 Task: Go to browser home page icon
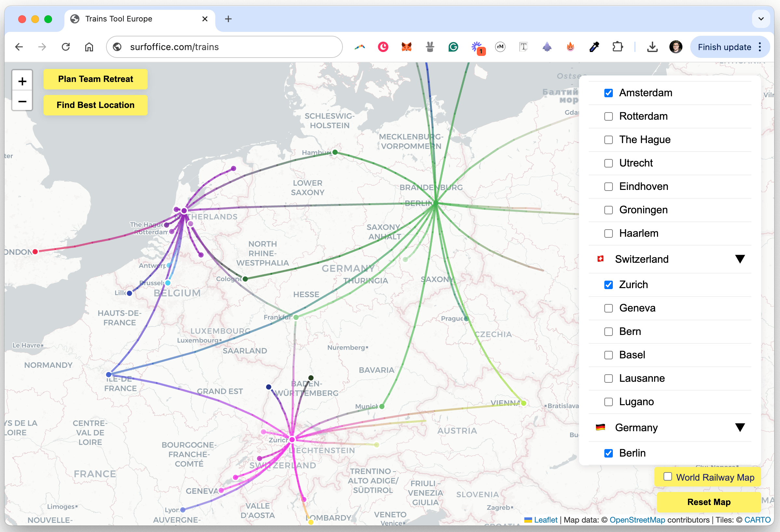(x=89, y=47)
